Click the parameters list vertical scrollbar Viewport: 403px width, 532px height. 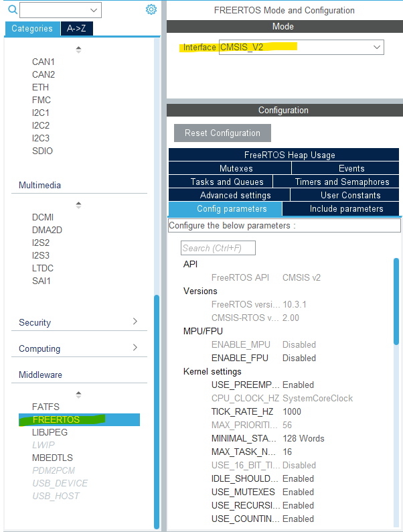(396, 302)
